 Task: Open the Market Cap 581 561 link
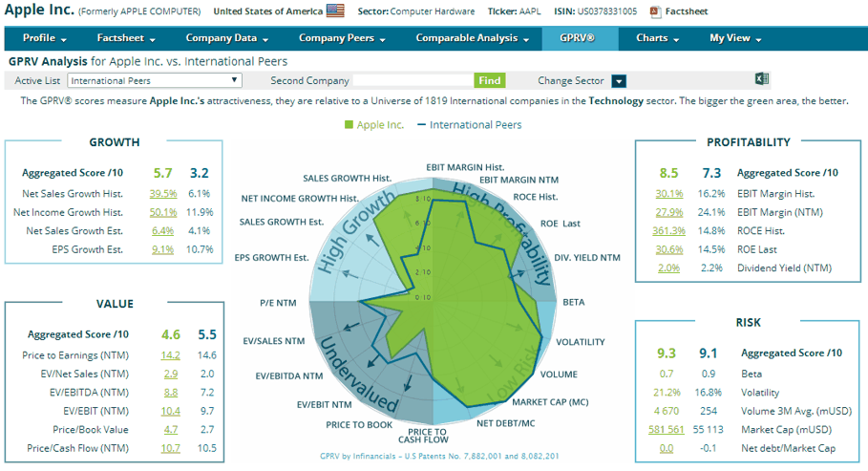click(x=667, y=430)
